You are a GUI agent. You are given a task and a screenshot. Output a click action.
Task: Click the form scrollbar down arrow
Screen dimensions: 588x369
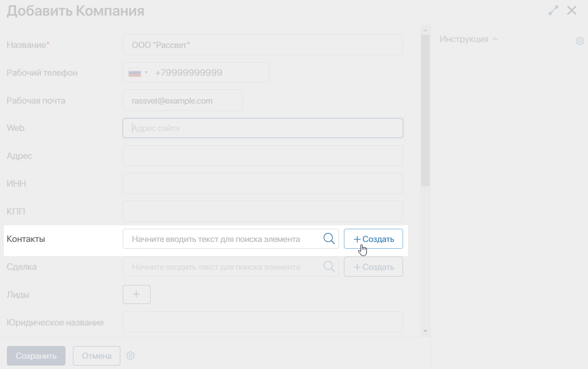(x=425, y=331)
